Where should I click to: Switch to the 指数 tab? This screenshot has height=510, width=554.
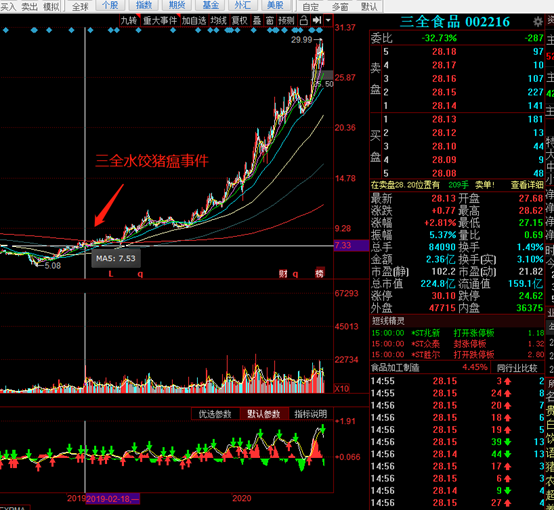(144, 5)
